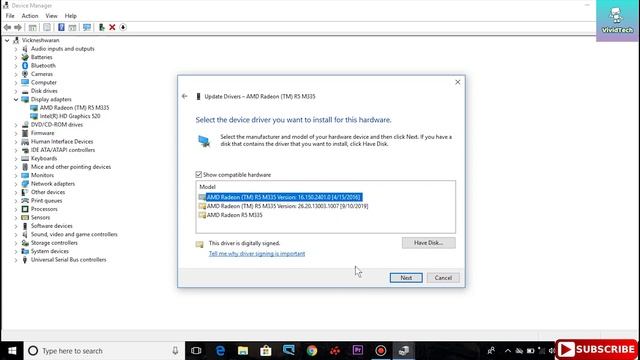Click the red X Uninstall device icon
This screenshot has width=640, height=360.
pyautogui.click(x=112, y=27)
